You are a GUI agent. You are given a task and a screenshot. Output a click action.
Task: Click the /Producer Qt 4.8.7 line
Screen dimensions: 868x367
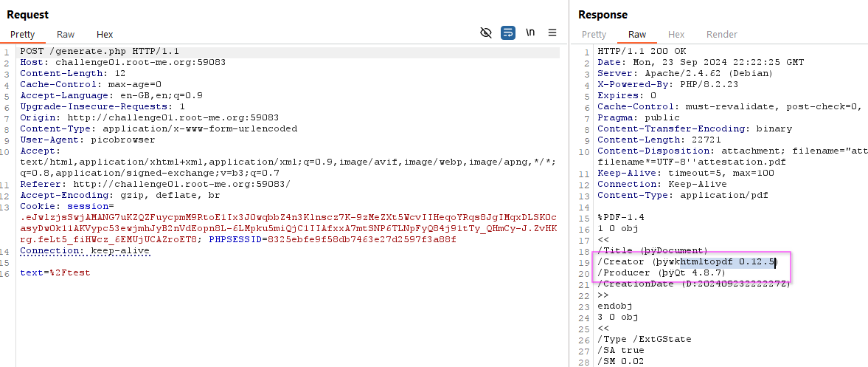tap(662, 272)
